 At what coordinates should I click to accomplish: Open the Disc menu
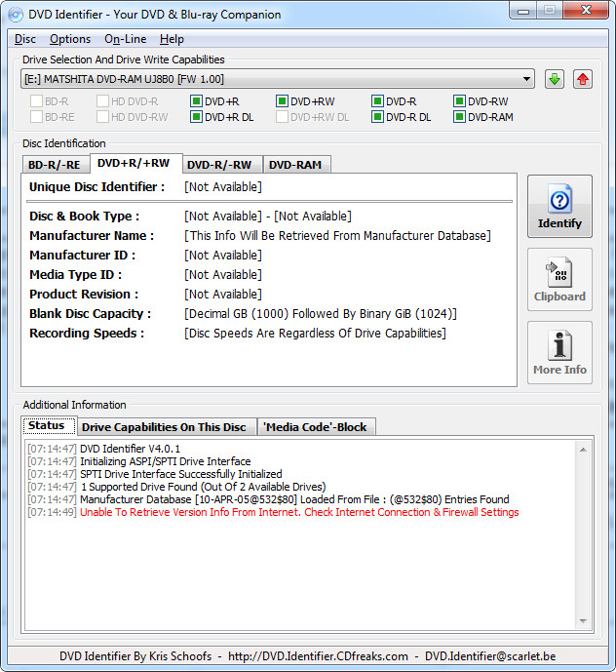[25, 39]
